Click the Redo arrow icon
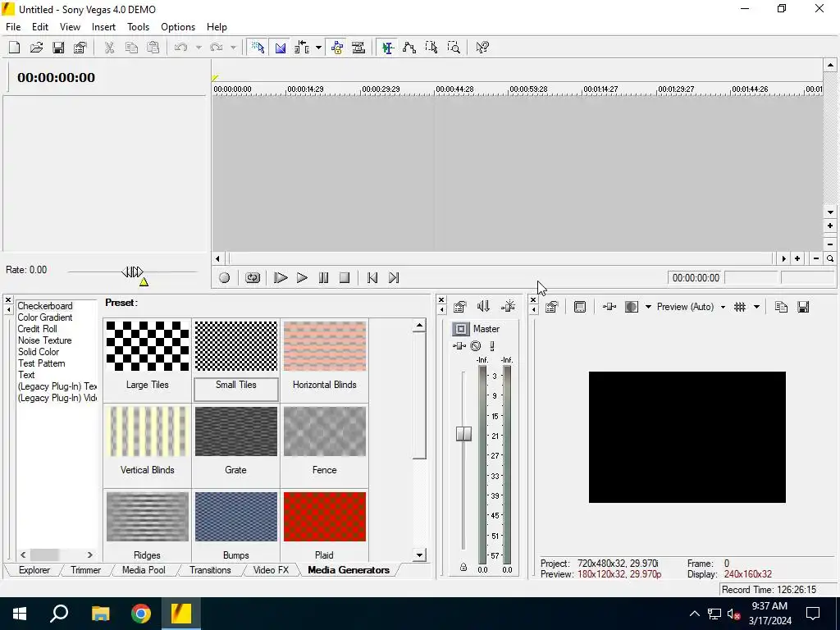The height and width of the screenshot is (630, 840). pos(217,48)
